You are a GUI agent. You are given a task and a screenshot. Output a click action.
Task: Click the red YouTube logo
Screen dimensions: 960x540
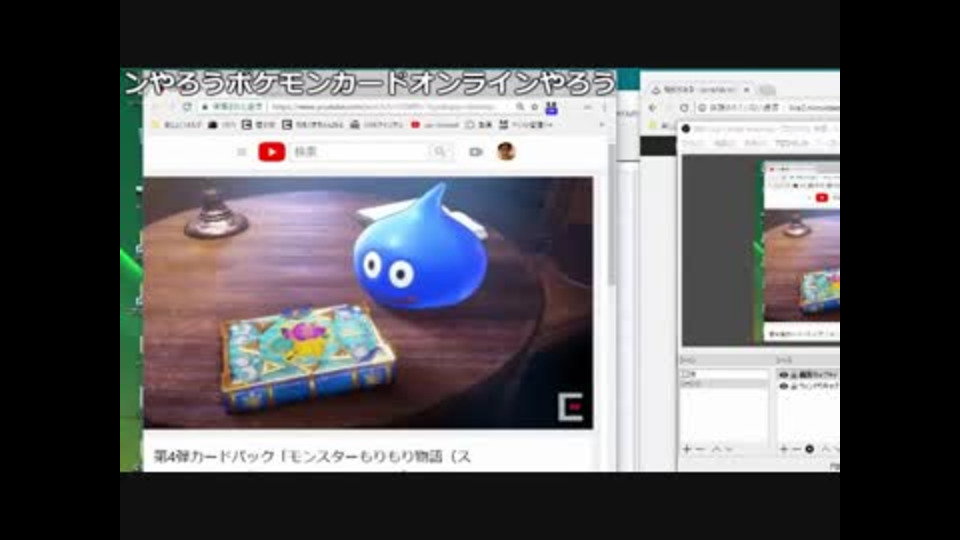[272, 152]
